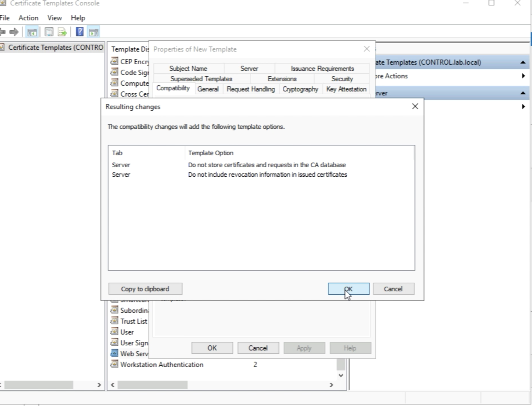Image resolution: width=532 pixels, height=406 pixels.
Task: Open the View menu
Action: [54, 18]
